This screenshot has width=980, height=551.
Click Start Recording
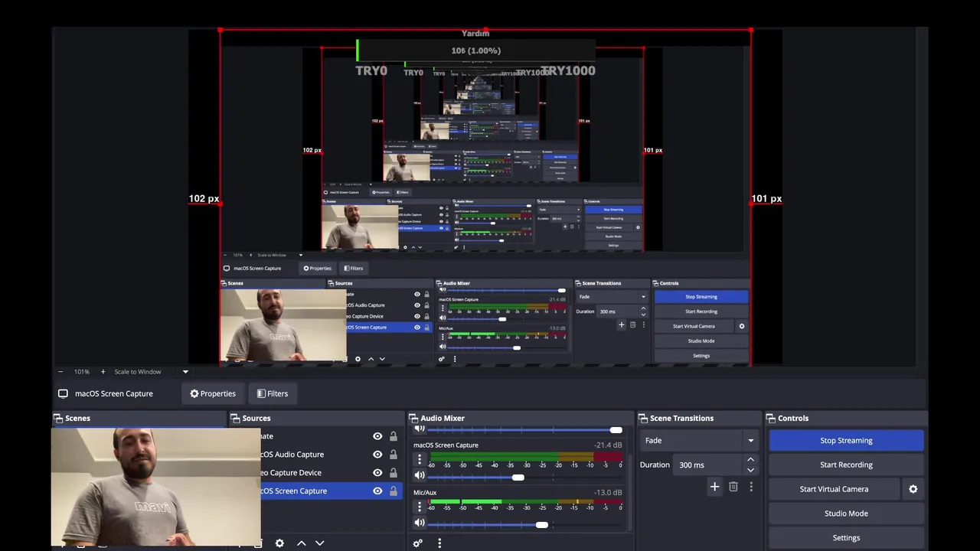coord(846,465)
